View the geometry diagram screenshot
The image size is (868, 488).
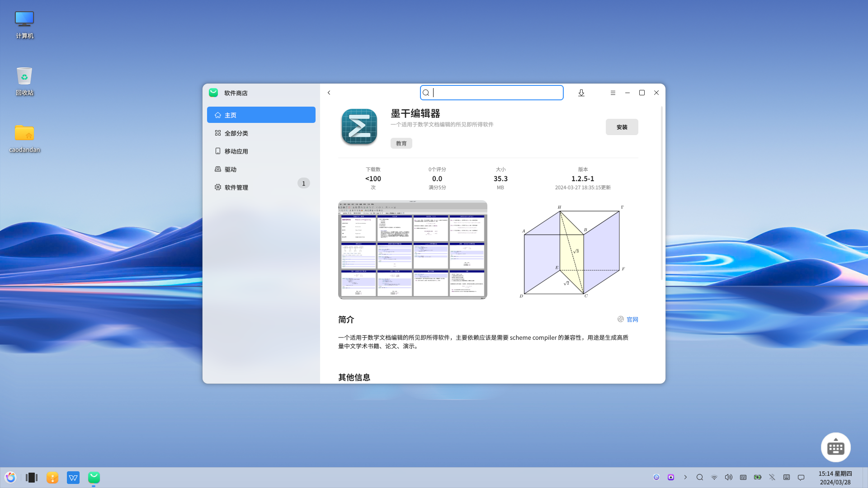pos(572,251)
